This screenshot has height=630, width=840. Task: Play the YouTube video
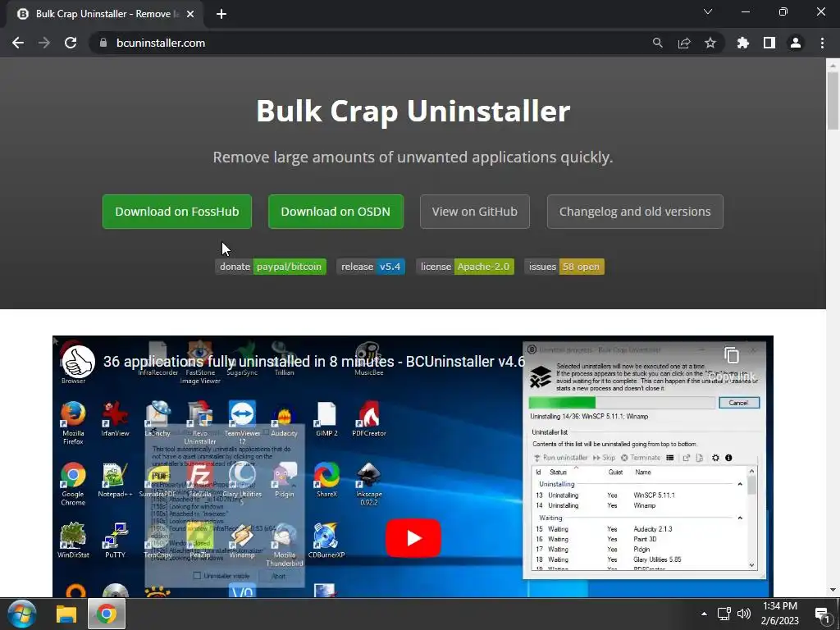(x=413, y=538)
